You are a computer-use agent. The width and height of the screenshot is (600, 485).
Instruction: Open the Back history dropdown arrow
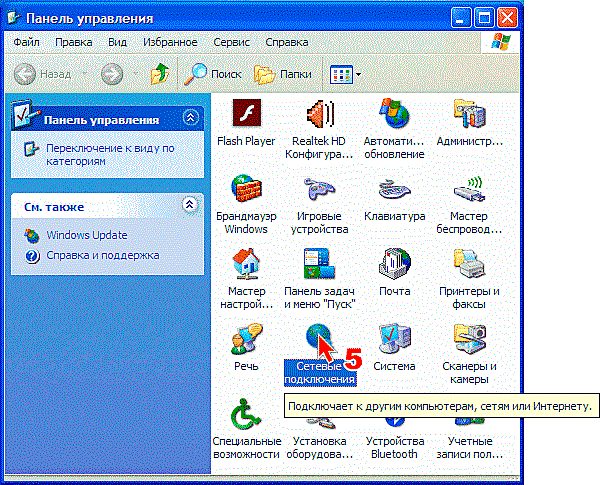[85, 73]
